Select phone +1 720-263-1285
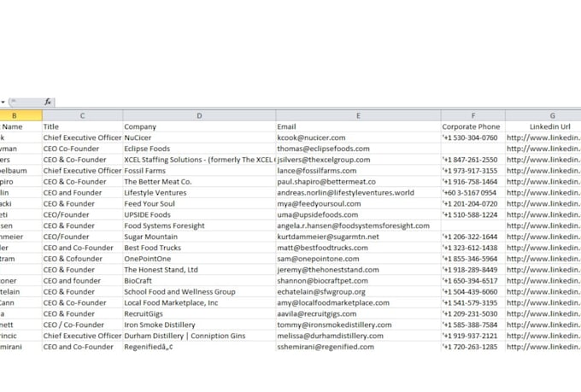The image size is (581, 392). [473, 347]
